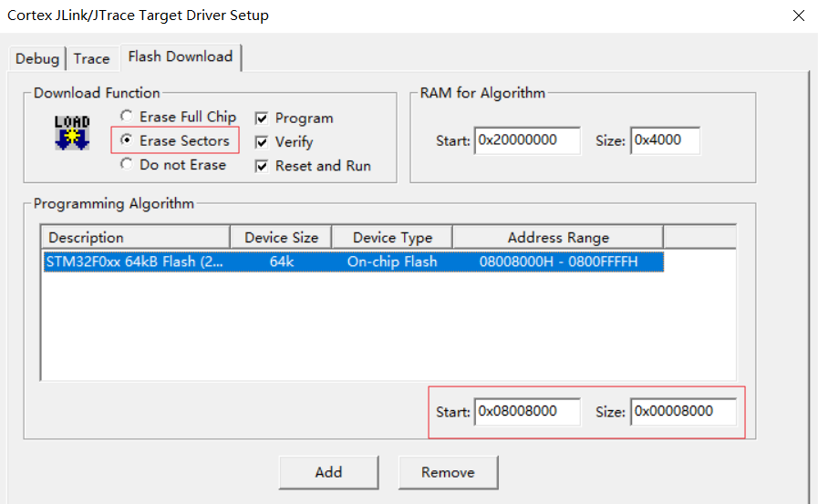818x504 pixels.
Task: Click the Device Size column header
Action: 281,237
